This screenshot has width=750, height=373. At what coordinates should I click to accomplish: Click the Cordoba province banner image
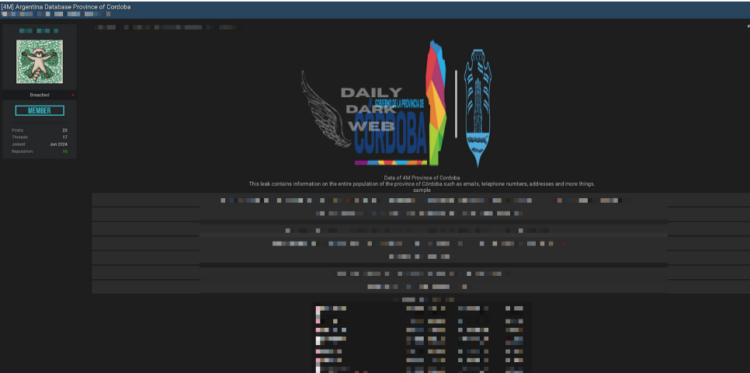(397, 104)
